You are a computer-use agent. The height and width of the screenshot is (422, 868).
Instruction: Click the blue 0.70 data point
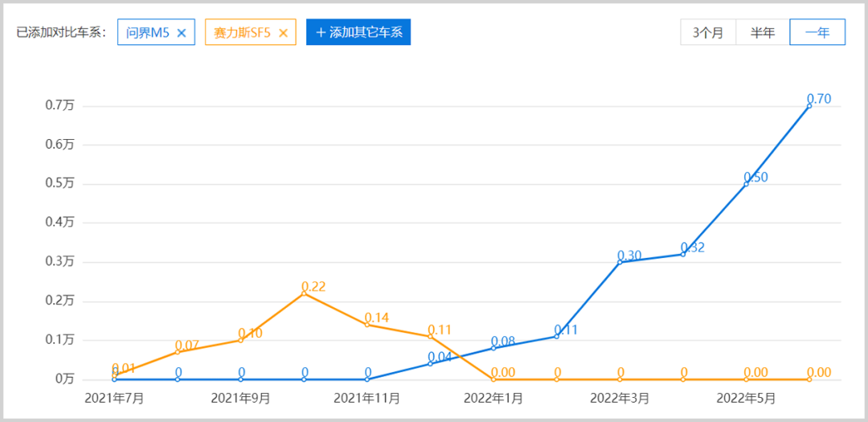[x=809, y=105]
